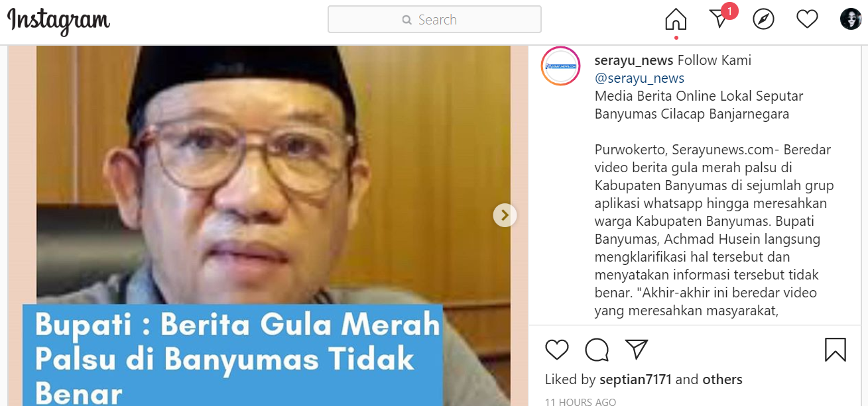Open the Home feed icon
Screen dimensions: 868x406
pos(676,20)
